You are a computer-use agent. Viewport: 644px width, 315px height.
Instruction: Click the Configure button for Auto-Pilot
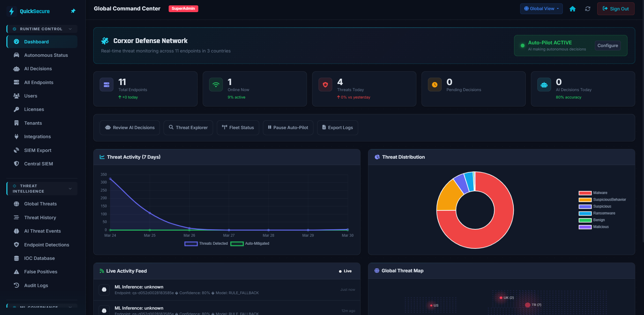[607, 45]
